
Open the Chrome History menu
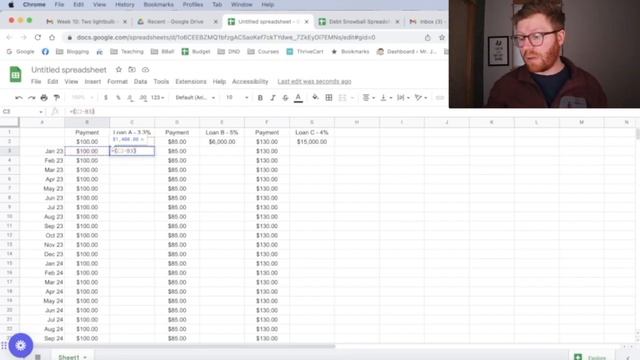point(124,4)
